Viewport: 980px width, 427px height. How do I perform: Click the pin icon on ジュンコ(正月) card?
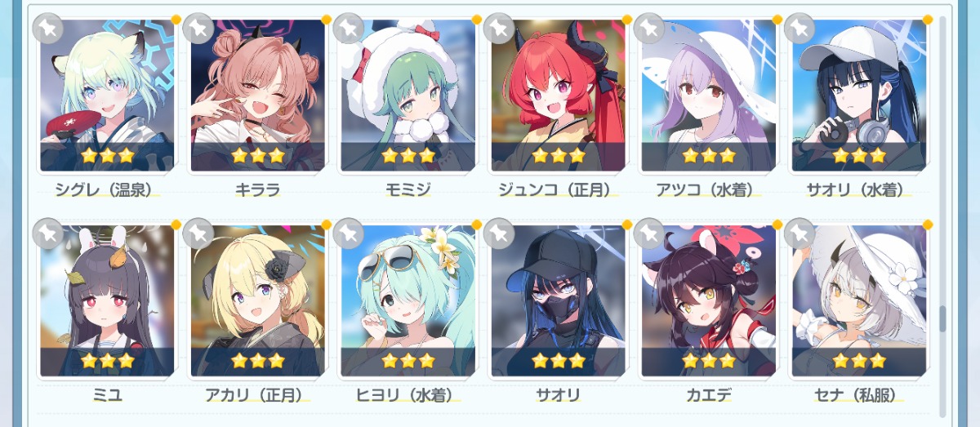point(498,29)
